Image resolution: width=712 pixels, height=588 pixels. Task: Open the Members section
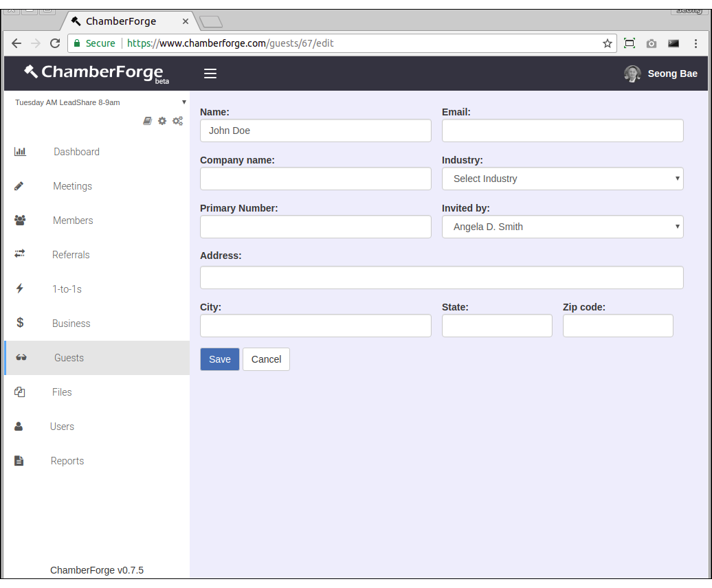tap(73, 220)
